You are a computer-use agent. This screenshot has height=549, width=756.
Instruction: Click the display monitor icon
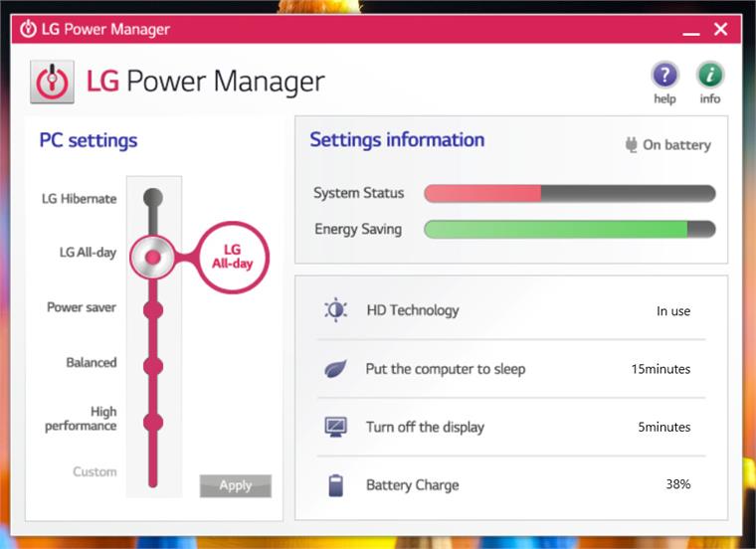click(x=335, y=427)
